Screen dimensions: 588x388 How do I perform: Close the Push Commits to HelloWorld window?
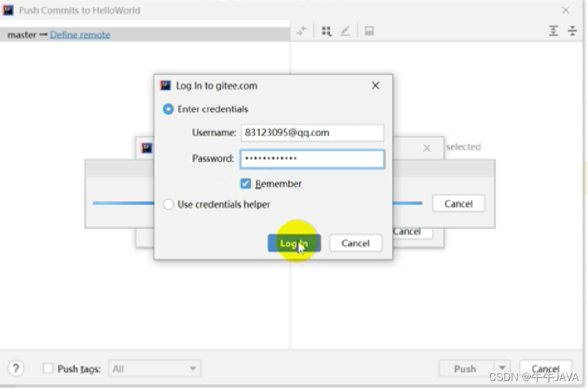point(566,10)
